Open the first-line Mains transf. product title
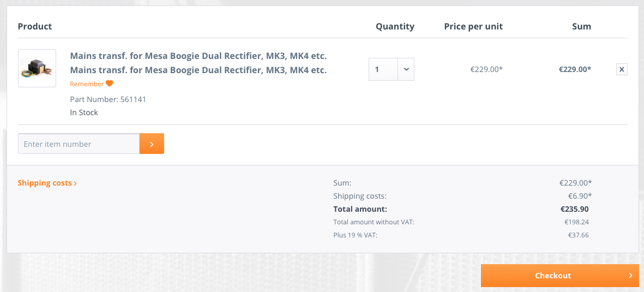644x292 pixels. click(x=198, y=56)
